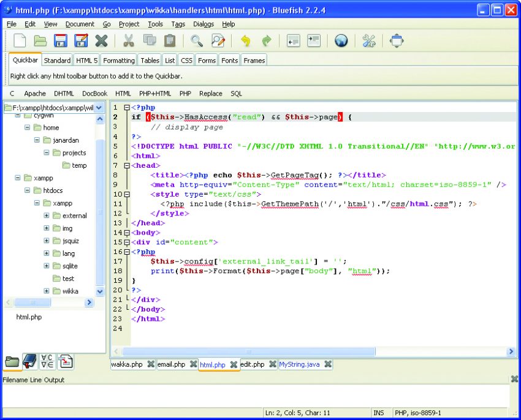521x420 pixels.
Task: Open Find and Replace via the magnifier-pencil icon
Action: click(218, 40)
